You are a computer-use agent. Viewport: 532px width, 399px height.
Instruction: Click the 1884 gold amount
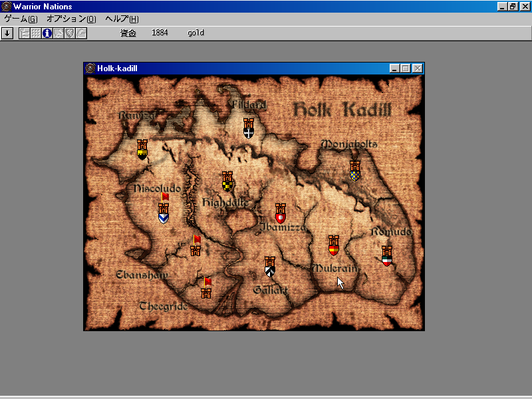160,33
